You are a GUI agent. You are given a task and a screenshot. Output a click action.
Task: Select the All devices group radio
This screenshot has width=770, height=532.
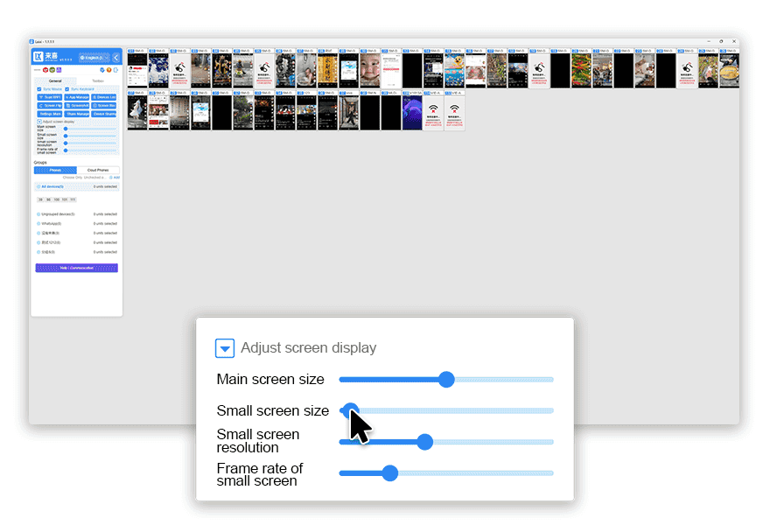(x=38, y=186)
